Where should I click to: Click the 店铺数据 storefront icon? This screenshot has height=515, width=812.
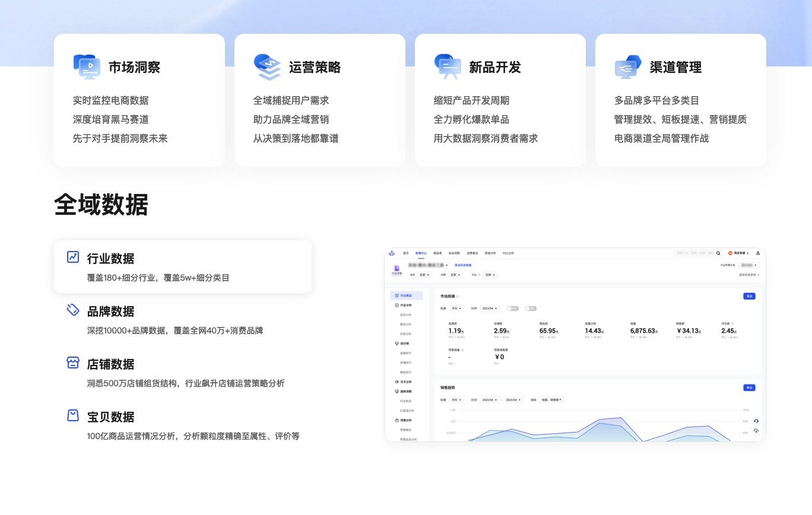pyautogui.click(x=72, y=363)
